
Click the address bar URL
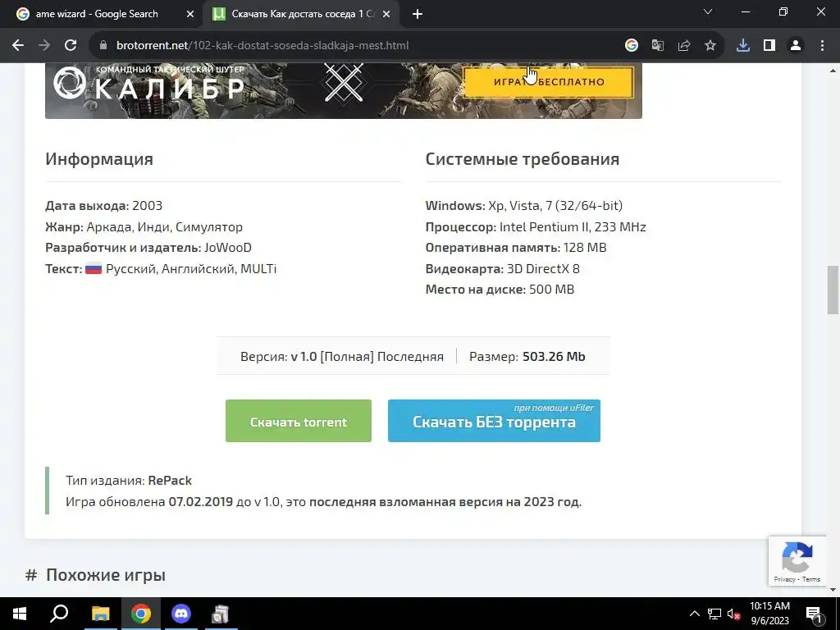tap(262, 46)
